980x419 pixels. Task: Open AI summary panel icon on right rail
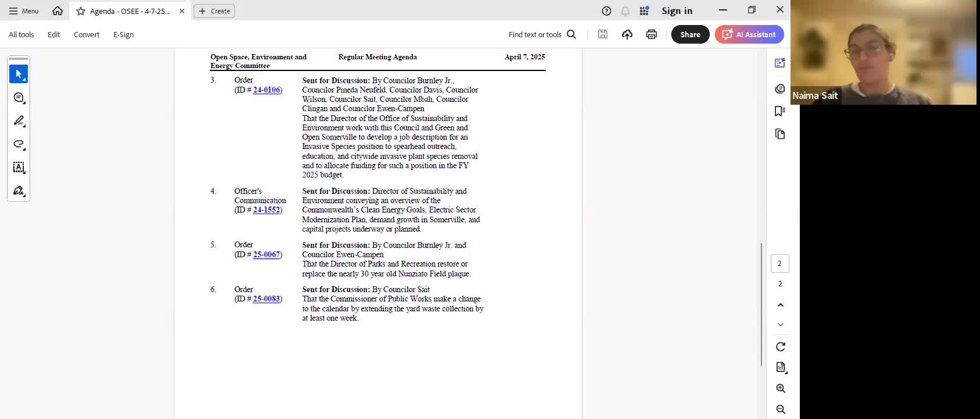click(x=780, y=63)
